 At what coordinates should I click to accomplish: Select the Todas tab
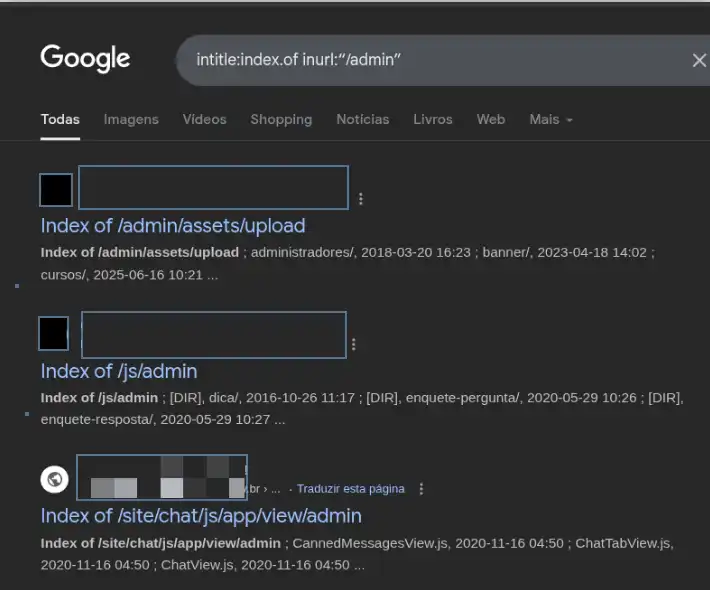60,120
